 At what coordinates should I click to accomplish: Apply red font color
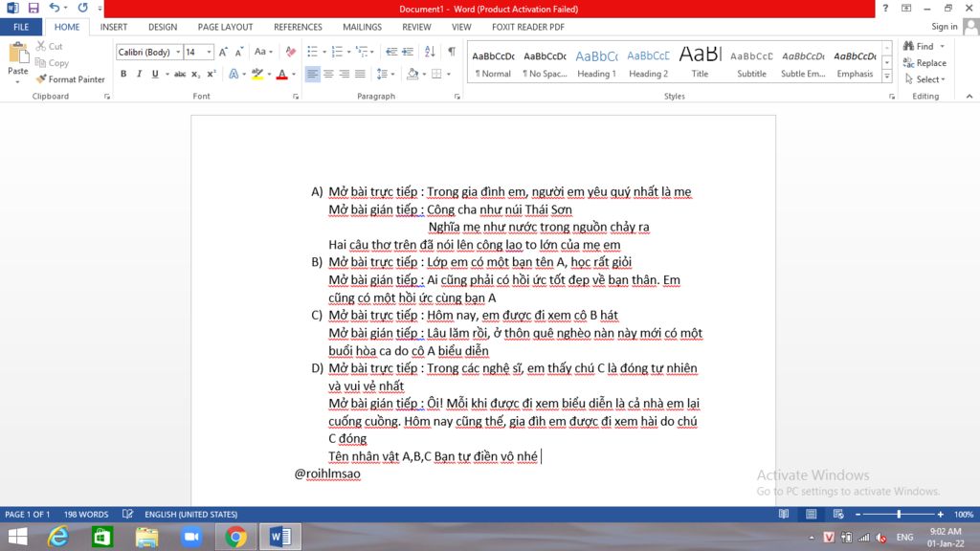pyautogui.click(x=282, y=74)
